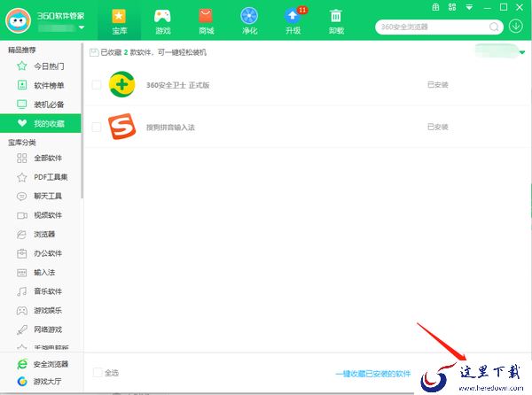The width and height of the screenshot is (532, 395).
Task: Toggle the 全选 select-all checkbox
Action: (x=98, y=373)
